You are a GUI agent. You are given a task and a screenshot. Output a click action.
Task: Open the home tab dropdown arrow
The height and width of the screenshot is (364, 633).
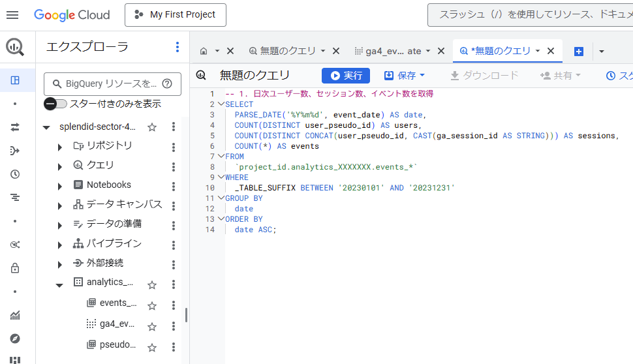[217, 52]
